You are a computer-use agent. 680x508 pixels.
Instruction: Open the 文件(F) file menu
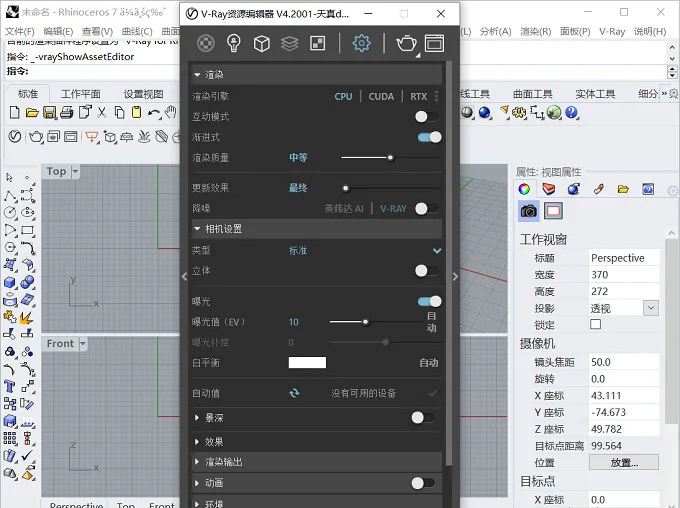tap(20, 31)
